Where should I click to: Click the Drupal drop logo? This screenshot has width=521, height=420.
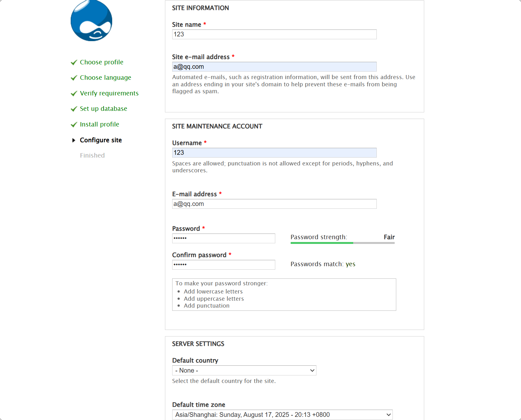click(x=91, y=21)
